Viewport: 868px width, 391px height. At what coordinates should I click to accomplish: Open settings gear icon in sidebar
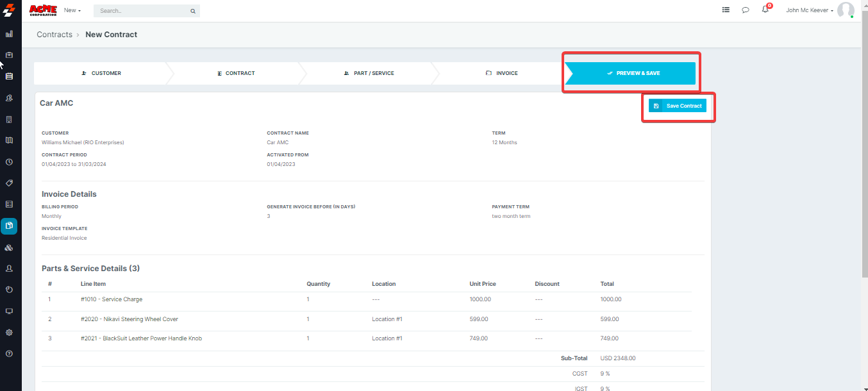[x=9, y=333]
